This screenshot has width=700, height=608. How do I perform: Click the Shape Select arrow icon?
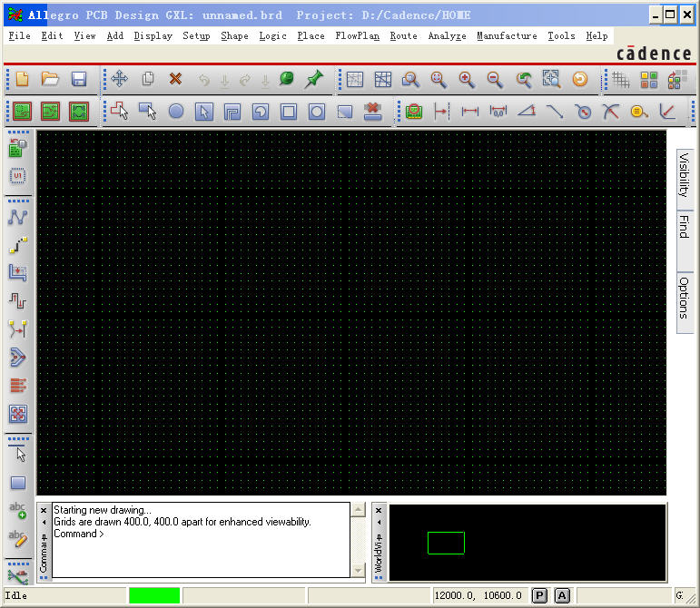click(204, 112)
